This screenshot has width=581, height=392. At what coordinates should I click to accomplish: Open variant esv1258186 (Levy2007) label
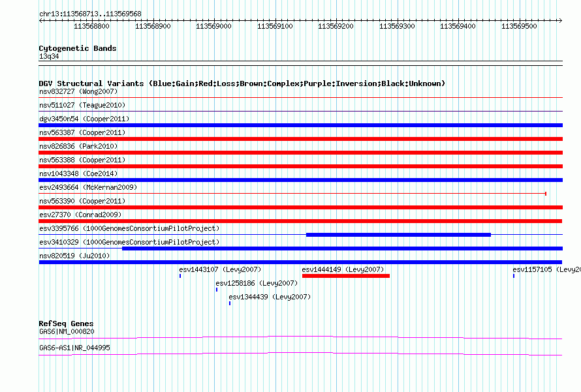tap(257, 283)
